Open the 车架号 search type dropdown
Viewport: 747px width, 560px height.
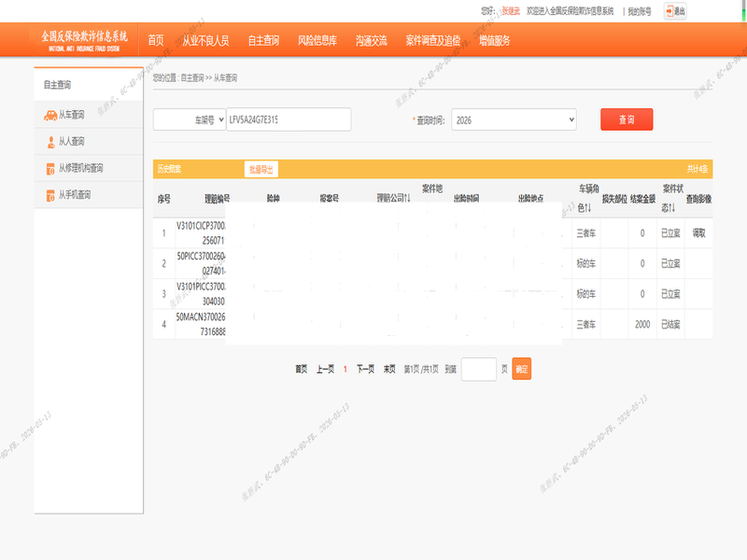point(190,120)
